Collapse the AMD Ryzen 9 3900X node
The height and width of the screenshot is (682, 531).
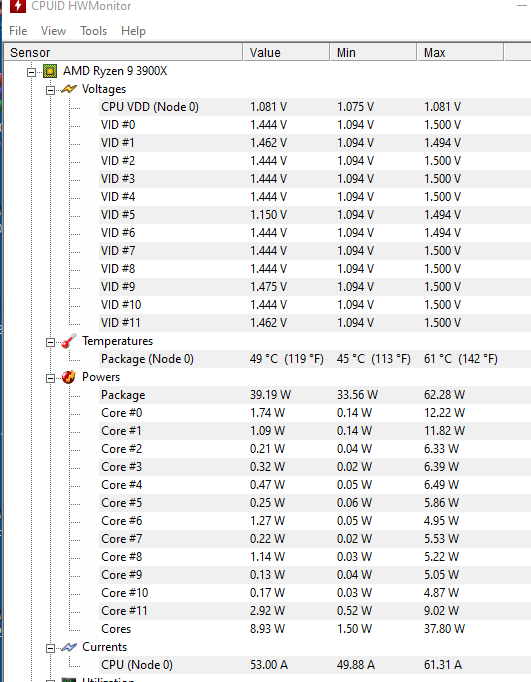pyautogui.click(x=31, y=72)
